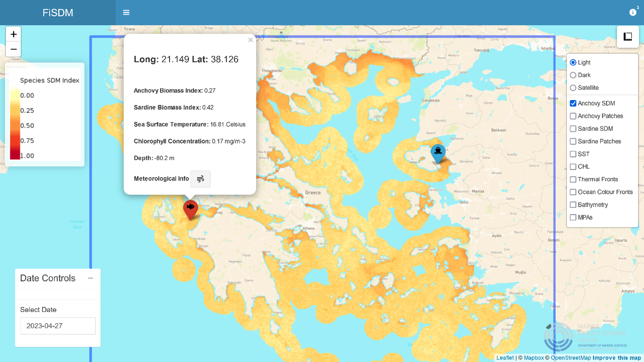644x362 pixels.
Task: Toggle the layers control panel button
Action: click(x=628, y=37)
